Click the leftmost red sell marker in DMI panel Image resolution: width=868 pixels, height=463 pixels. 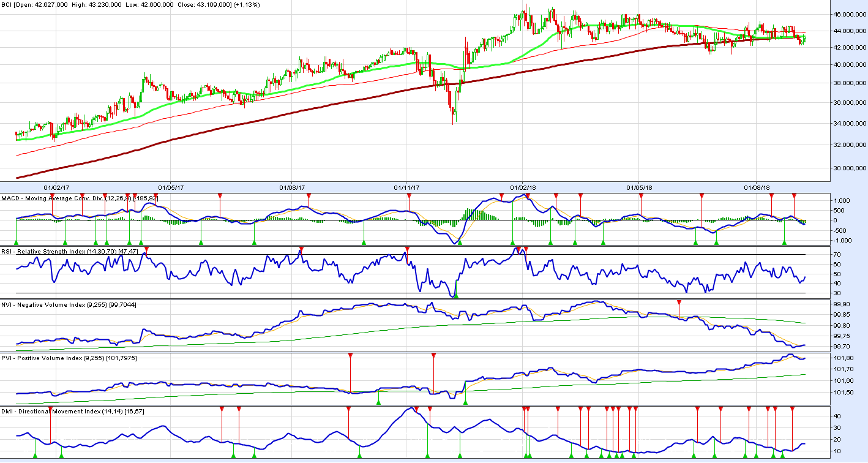51,408
